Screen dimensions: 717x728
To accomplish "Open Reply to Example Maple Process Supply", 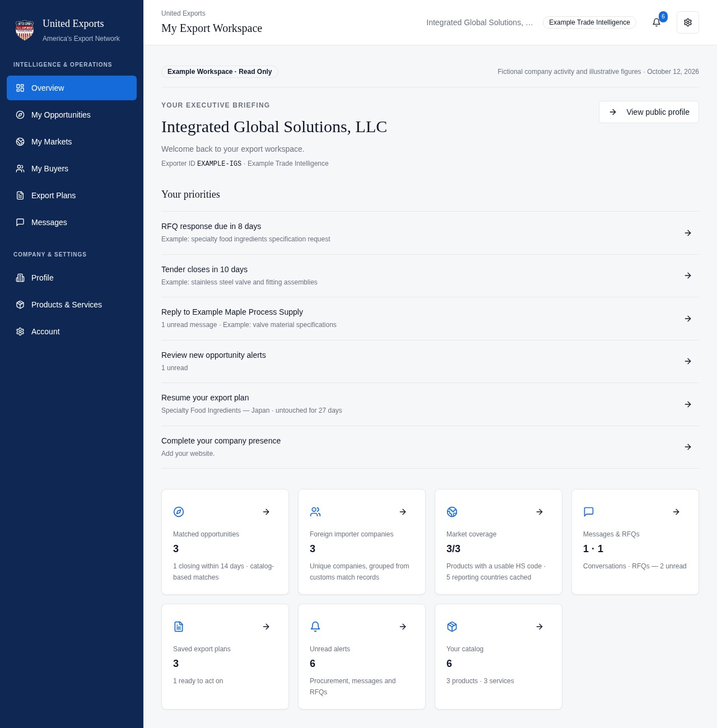I will (430, 319).
